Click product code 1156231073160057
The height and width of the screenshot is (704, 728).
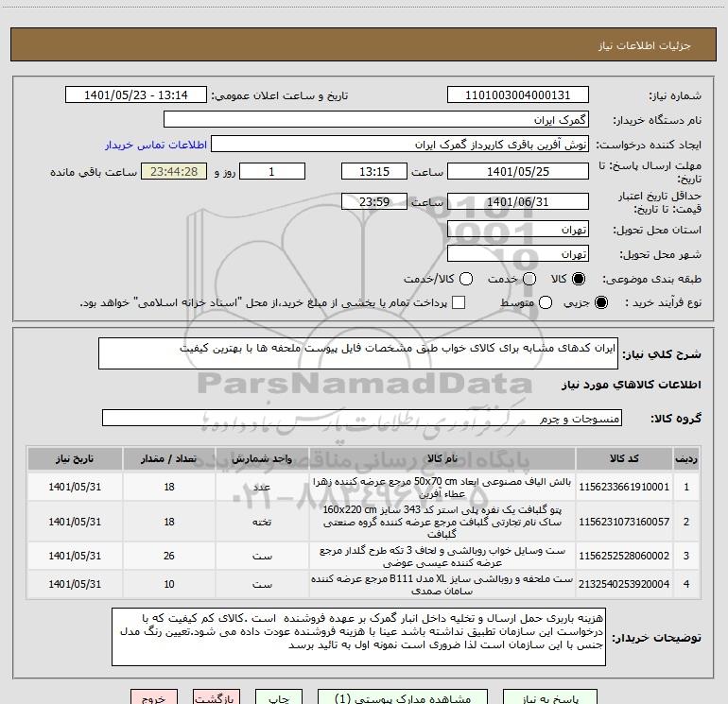click(x=624, y=522)
